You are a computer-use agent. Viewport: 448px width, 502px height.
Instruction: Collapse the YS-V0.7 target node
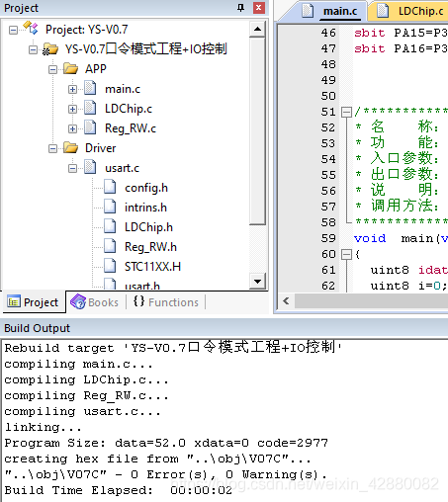pyautogui.click(x=33, y=50)
